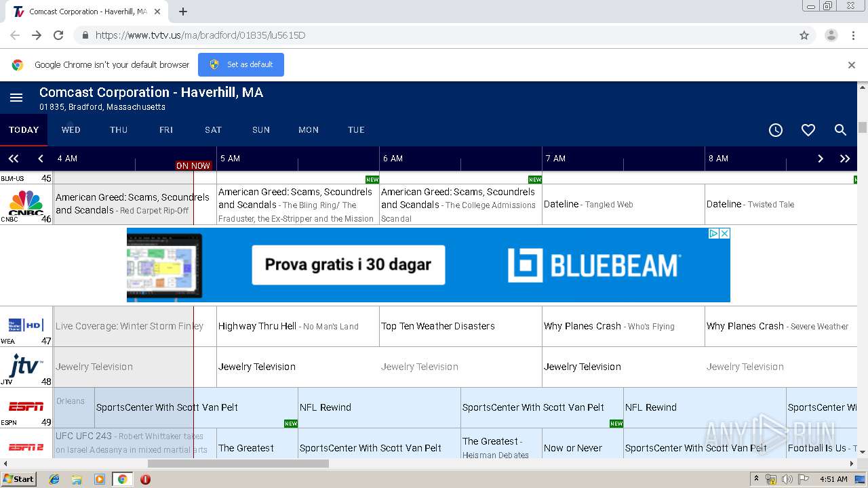Click the JTV channel logo
The height and width of the screenshot is (488, 868).
point(26,365)
